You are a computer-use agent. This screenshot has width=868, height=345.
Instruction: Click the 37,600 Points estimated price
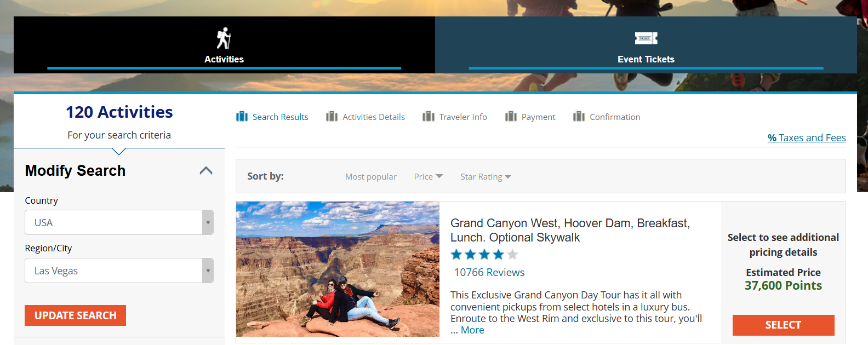tap(783, 285)
